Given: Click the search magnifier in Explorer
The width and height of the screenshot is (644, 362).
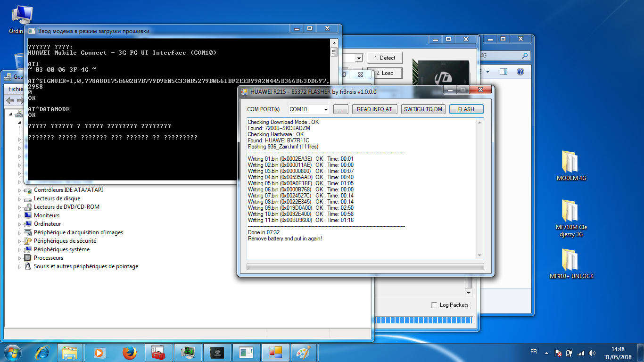Looking at the screenshot, I should point(526,56).
